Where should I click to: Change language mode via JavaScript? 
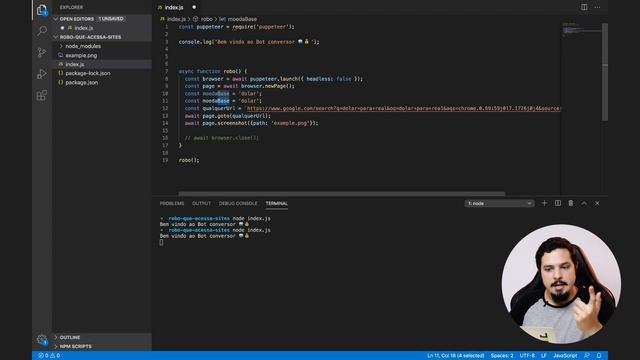click(565, 356)
